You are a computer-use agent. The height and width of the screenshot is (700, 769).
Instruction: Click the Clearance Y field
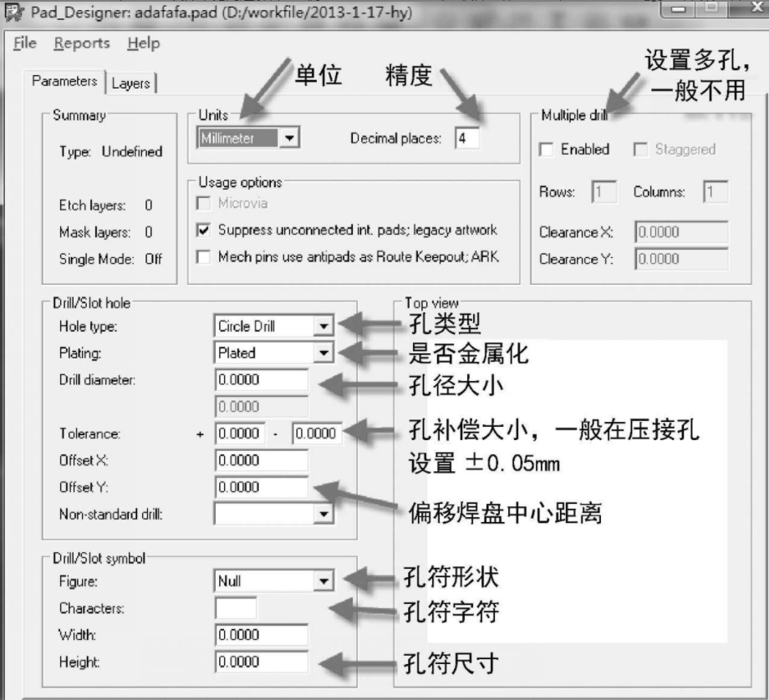click(681, 259)
